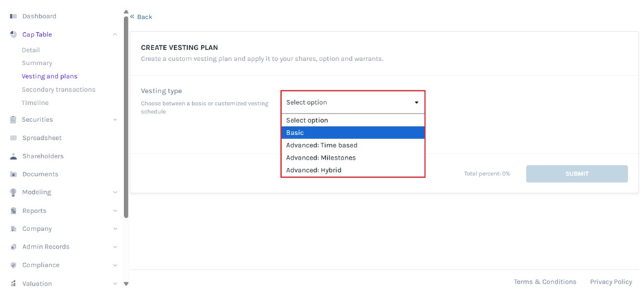Expand the Reports menu chevron

point(115,210)
